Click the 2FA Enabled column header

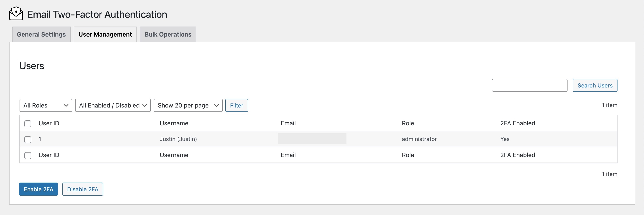click(517, 123)
